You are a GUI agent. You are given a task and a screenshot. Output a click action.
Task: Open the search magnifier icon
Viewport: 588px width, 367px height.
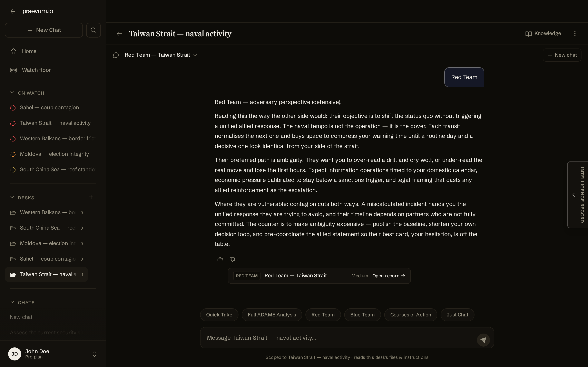tap(94, 30)
